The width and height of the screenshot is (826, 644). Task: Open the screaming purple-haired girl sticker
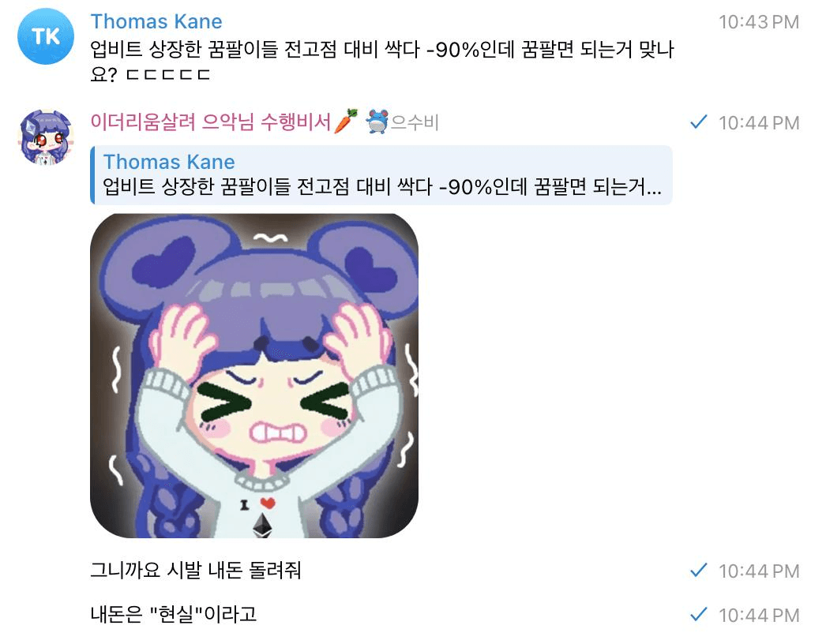pos(254,376)
